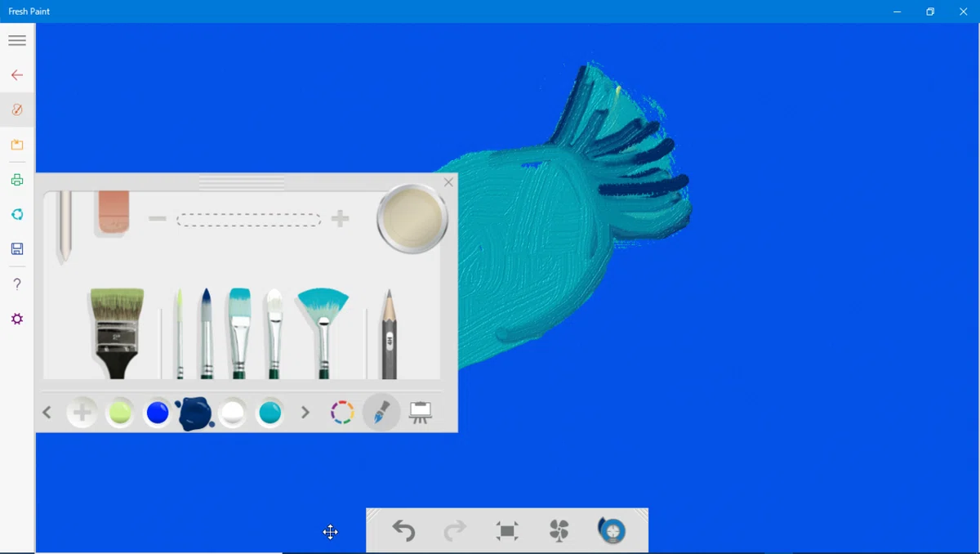Open the hamburger menu
Viewport: 980px width, 554px height.
[x=17, y=40]
